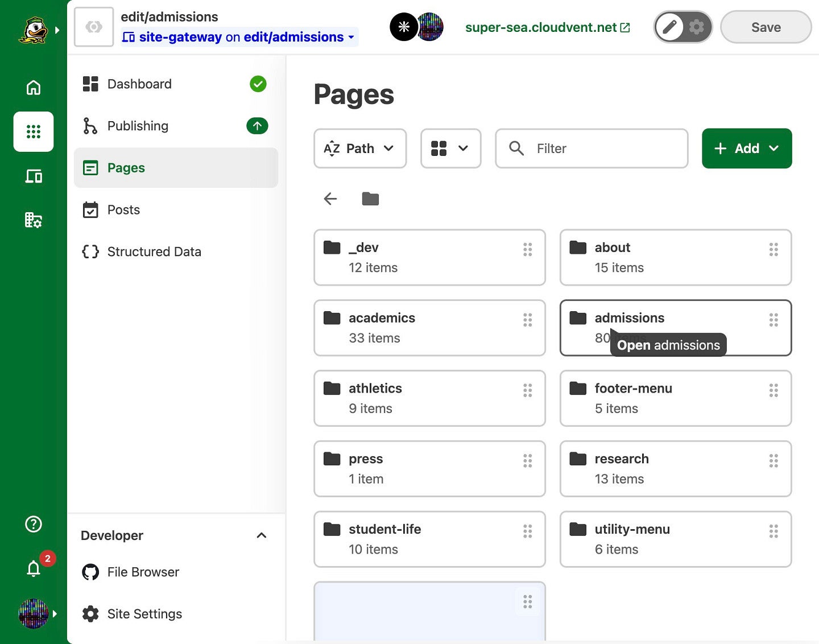Toggle the edit/settings mode switch
This screenshot has height=644, width=819.
[x=683, y=27]
